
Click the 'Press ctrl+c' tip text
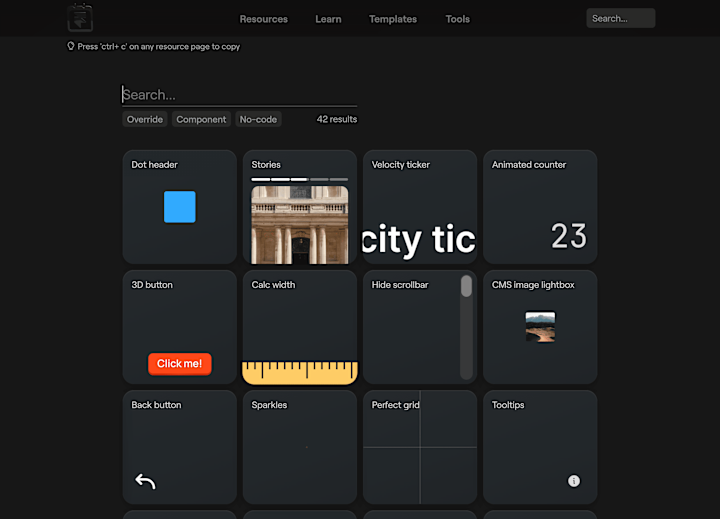click(x=158, y=46)
